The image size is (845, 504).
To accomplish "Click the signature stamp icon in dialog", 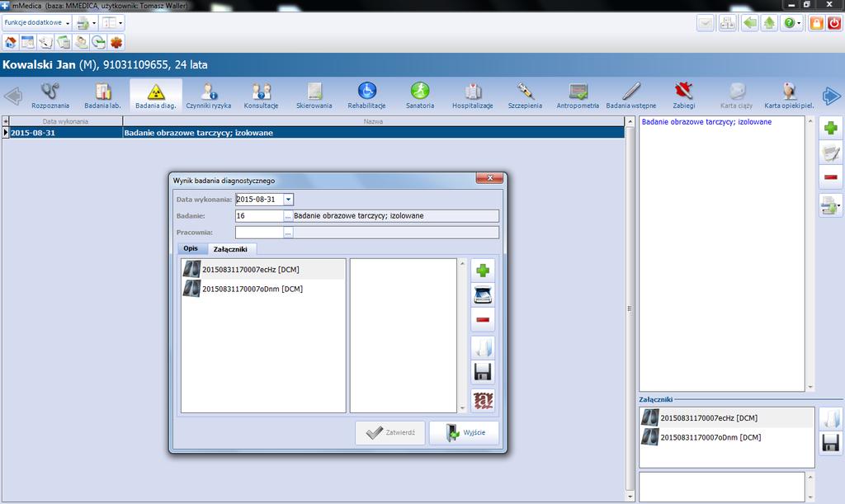I will [x=483, y=401].
